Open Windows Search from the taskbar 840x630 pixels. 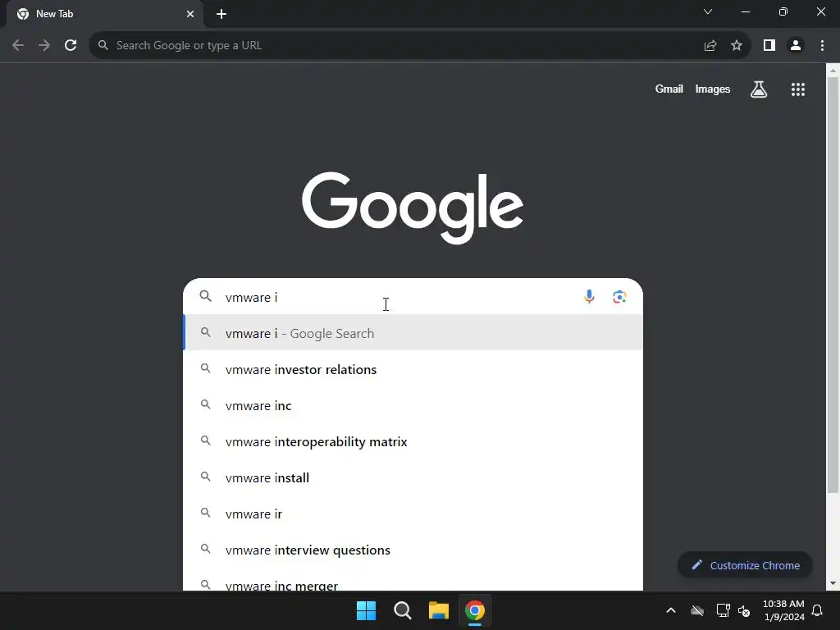[402, 610]
